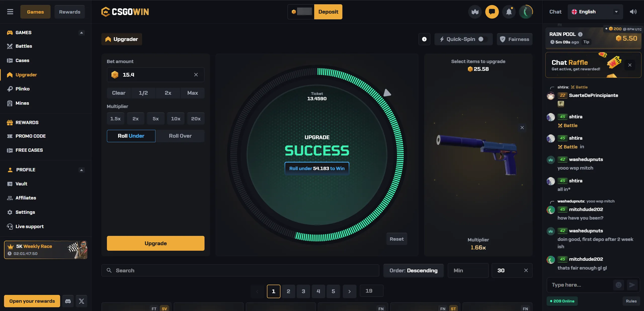Click the orange Upgrade button
644x311 pixels.
156,243
